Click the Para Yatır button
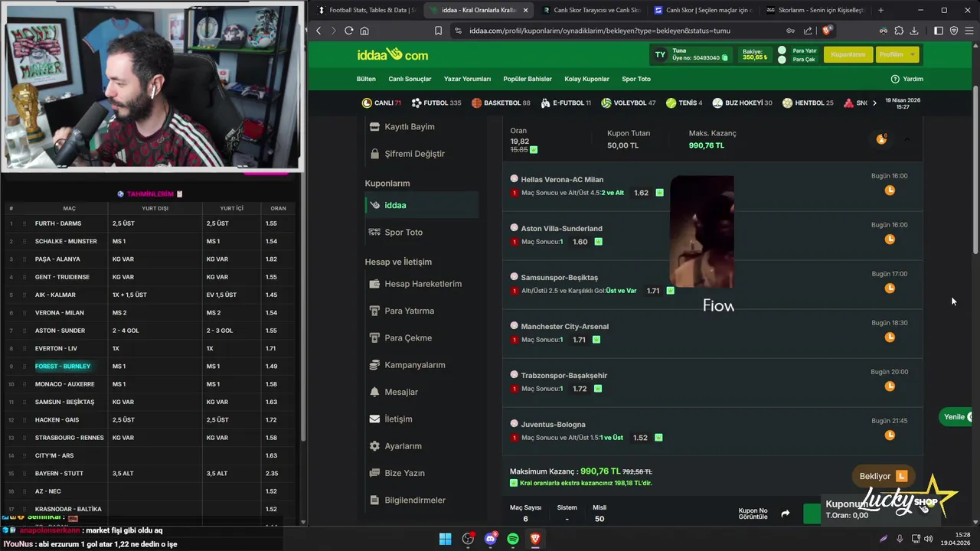Viewport: 980px width, 551px height. pos(797,51)
